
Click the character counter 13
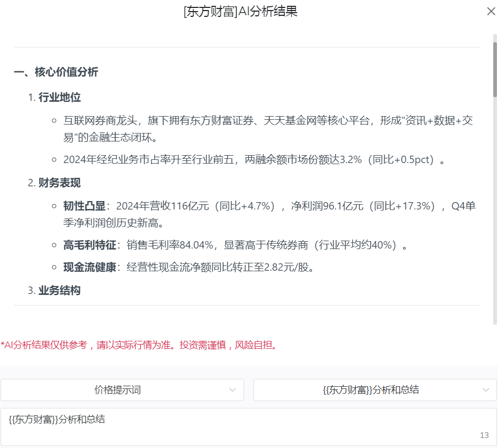tap(484, 435)
